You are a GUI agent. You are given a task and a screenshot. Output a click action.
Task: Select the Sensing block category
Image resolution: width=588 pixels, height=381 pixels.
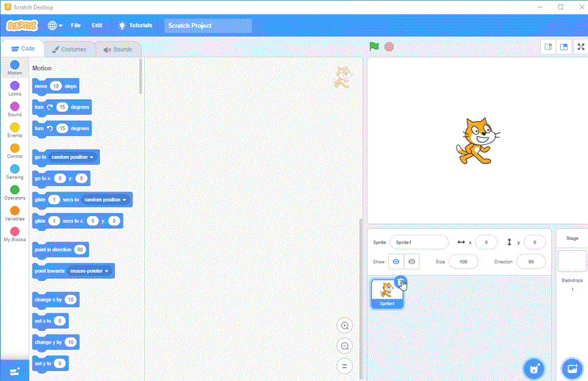[15, 172]
